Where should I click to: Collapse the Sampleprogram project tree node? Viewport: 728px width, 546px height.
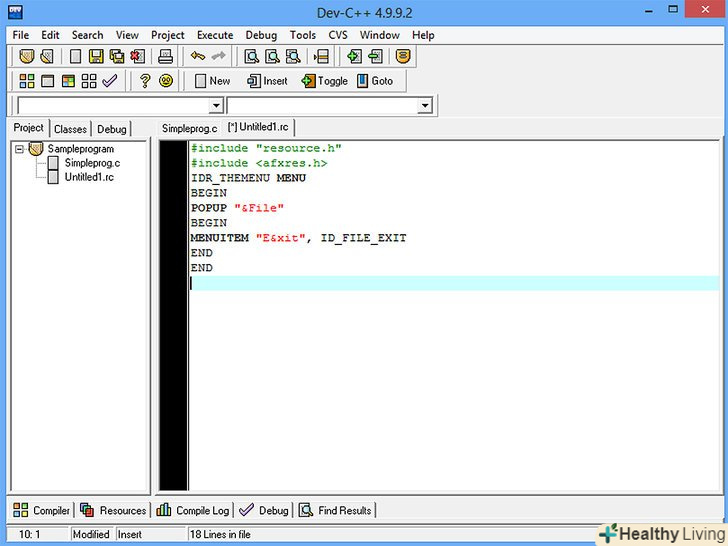click(19, 149)
